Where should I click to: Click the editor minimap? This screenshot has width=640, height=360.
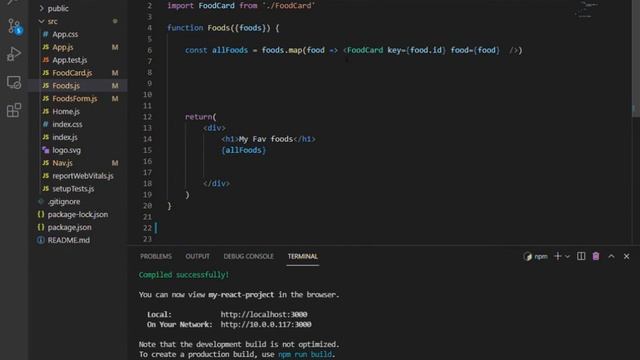(587, 10)
